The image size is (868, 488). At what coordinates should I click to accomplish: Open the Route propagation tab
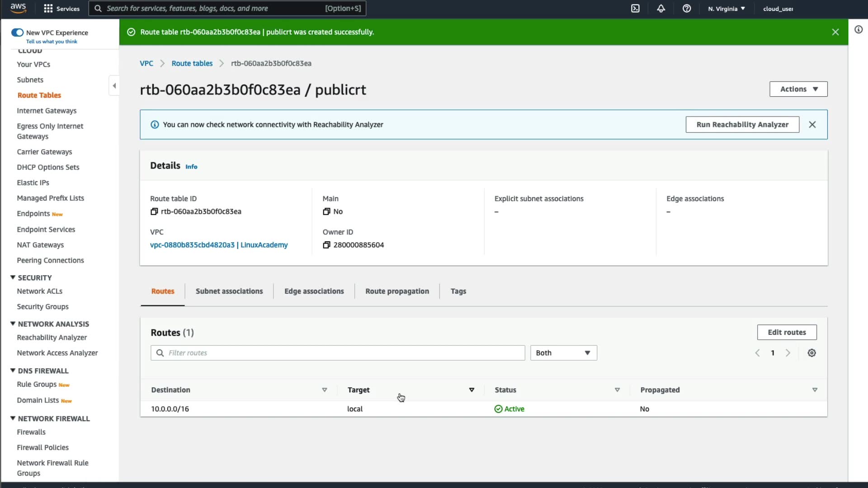tap(397, 291)
